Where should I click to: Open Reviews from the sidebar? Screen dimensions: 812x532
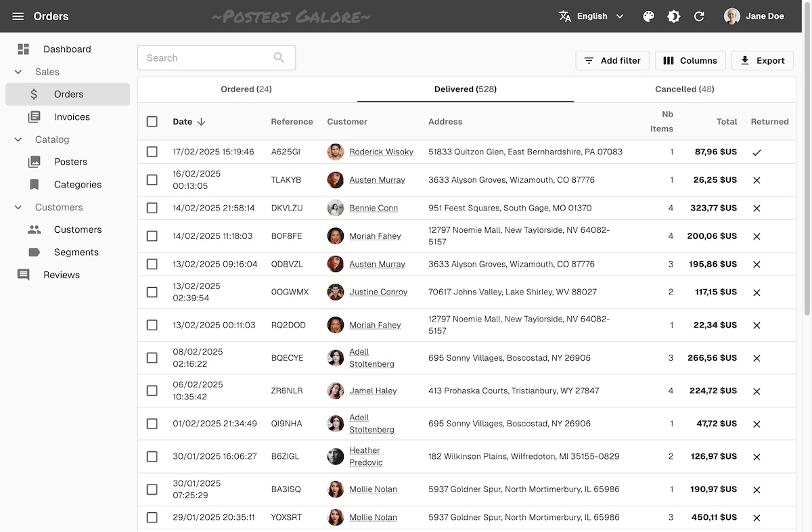(61, 275)
